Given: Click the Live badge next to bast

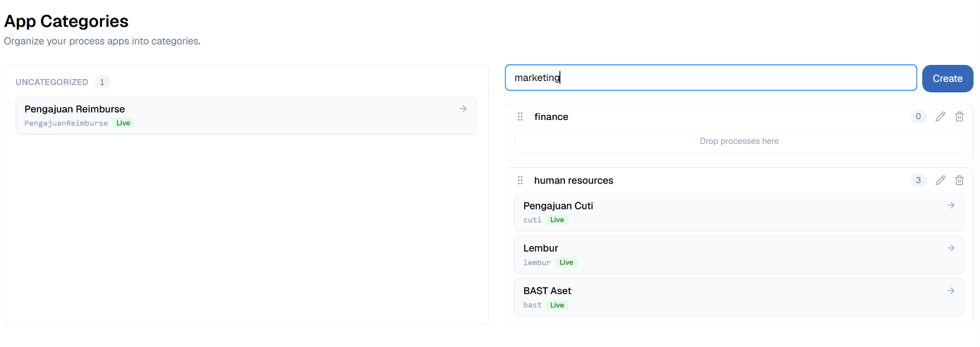Looking at the screenshot, I should click(x=557, y=305).
